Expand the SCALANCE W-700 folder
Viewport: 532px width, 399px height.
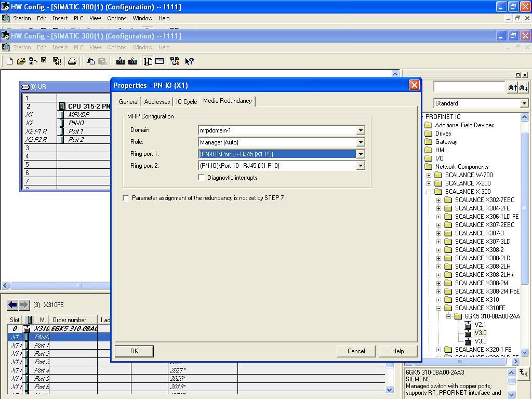[x=429, y=175]
